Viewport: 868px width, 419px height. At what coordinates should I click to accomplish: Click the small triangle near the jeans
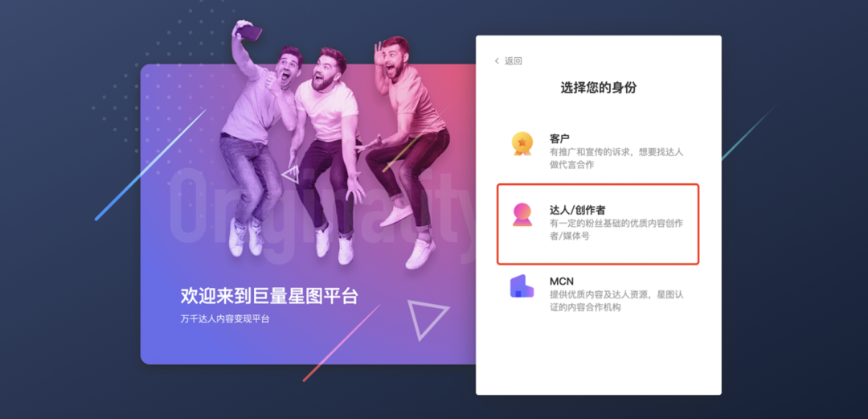292,174
